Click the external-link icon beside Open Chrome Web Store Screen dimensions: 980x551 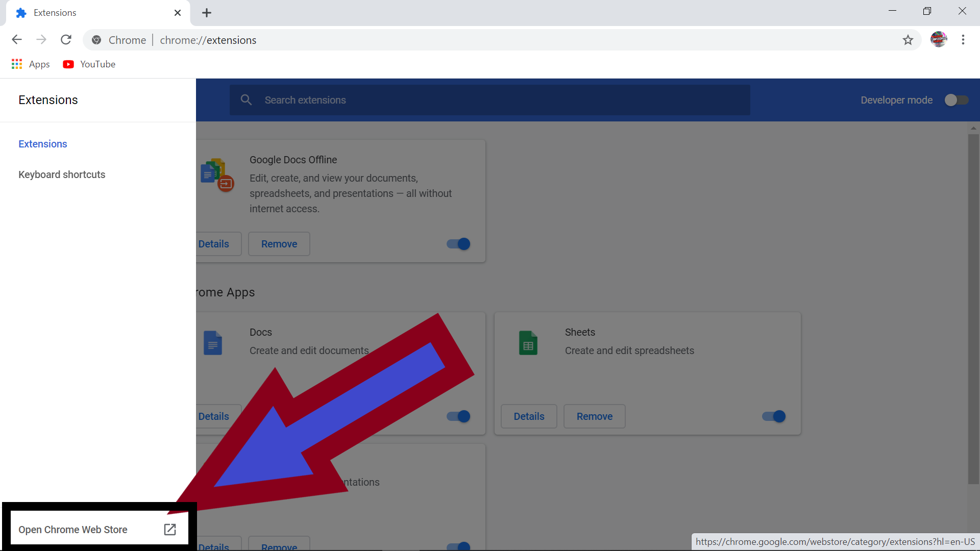(x=170, y=529)
